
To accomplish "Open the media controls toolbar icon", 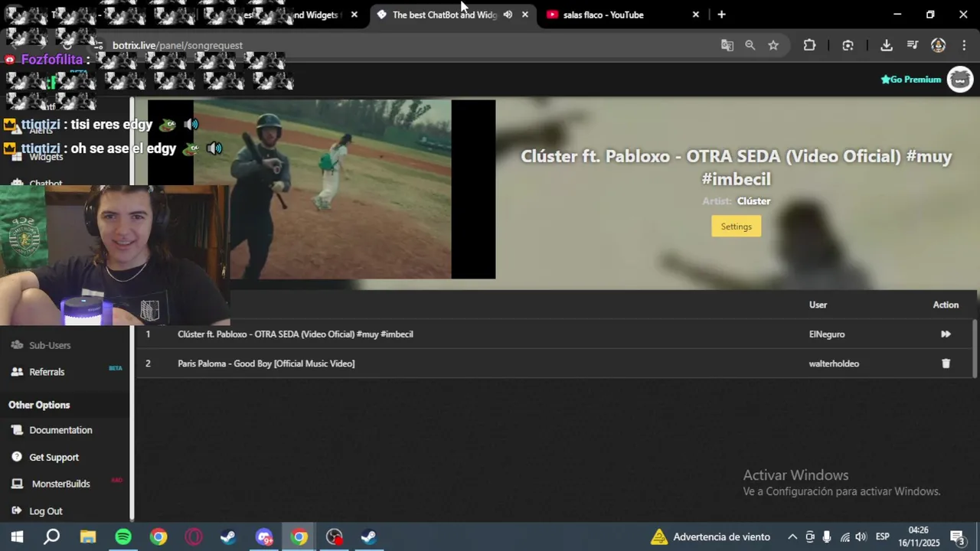I will point(912,45).
